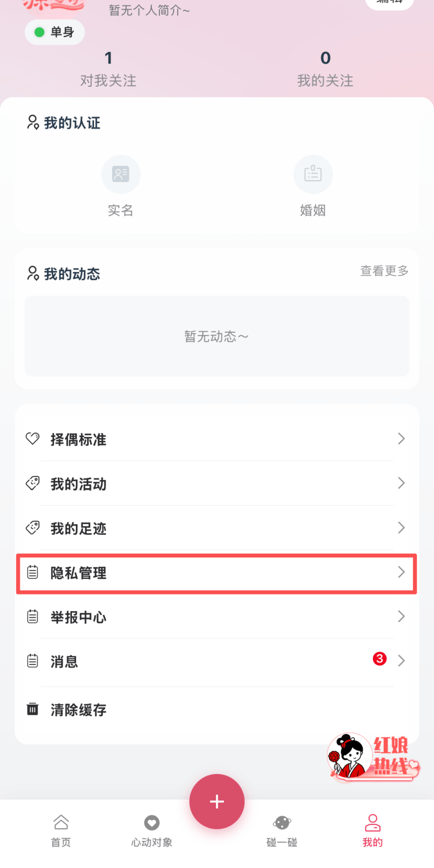Tap the empty 暂无动态 placeholder box

(217, 336)
